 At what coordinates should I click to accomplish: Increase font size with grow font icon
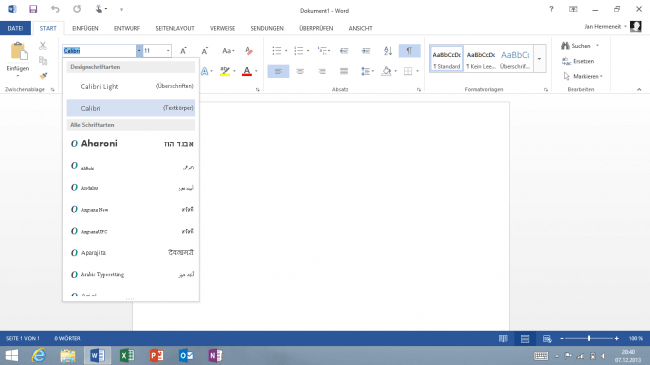coord(183,51)
